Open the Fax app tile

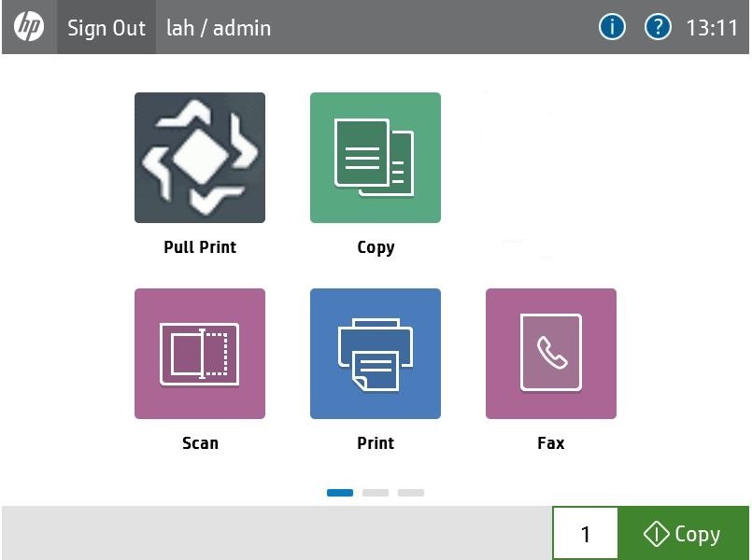(550, 354)
